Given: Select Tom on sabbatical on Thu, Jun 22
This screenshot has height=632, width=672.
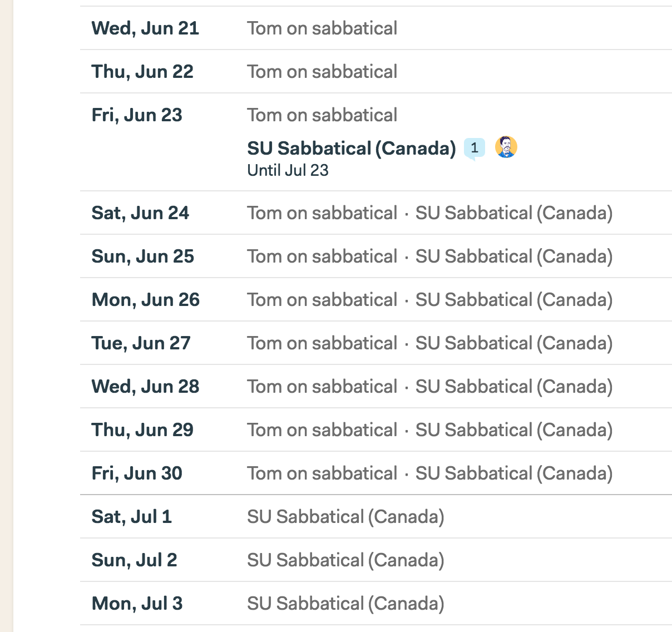Looking at the screenshot, I should 322,72.
